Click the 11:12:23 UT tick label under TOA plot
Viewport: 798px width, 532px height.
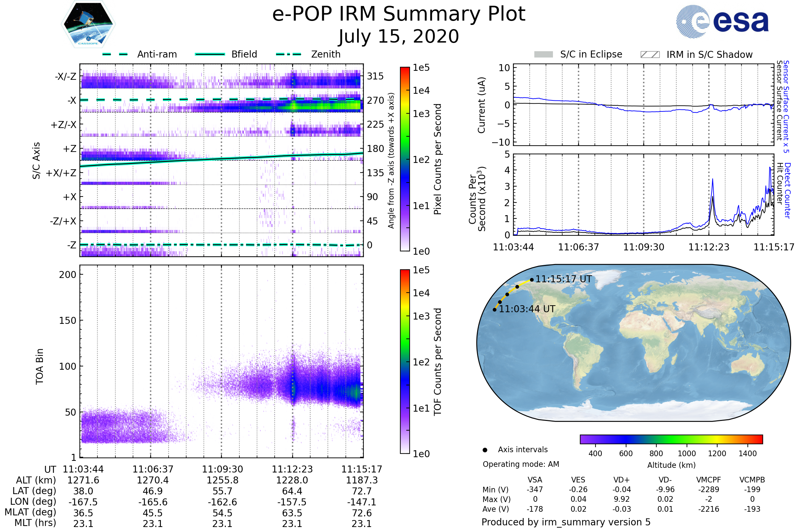tap(292, 469)
